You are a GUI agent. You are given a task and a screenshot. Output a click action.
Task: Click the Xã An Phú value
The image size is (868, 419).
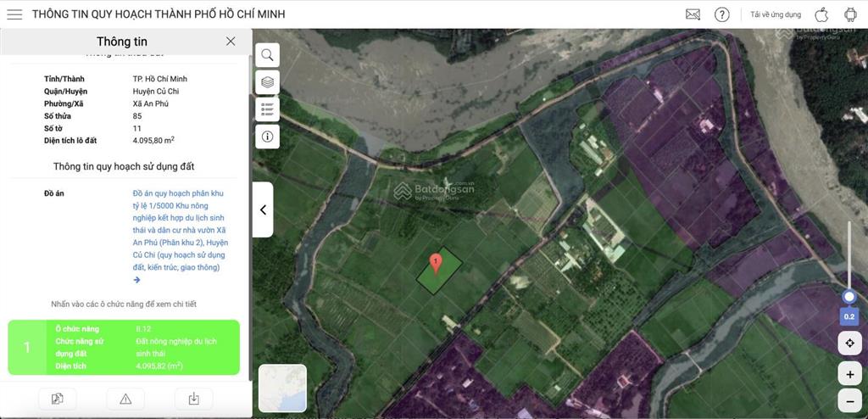tap(151, 103)
